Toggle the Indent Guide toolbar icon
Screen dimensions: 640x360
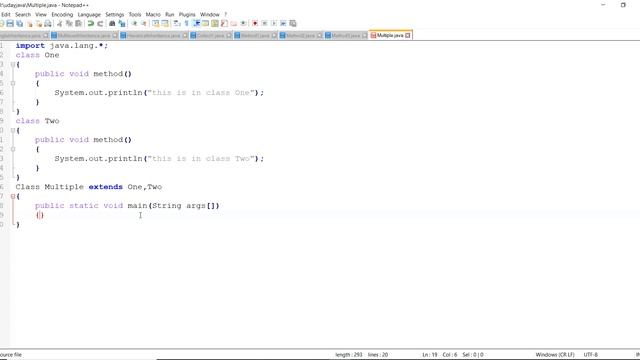coord(196,24)
